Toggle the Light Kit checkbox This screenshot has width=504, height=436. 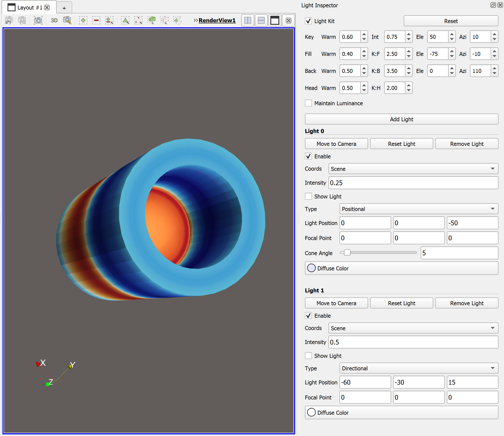click(308, 21)
